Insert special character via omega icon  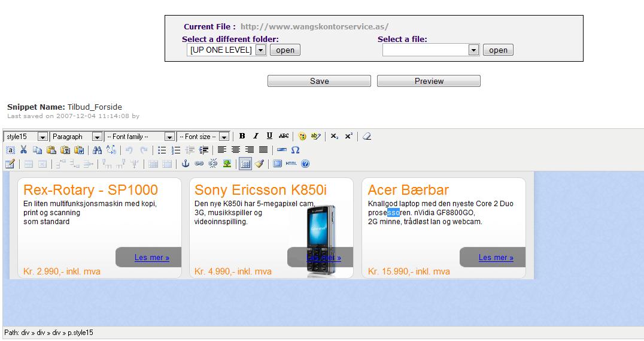click(295, 150)
